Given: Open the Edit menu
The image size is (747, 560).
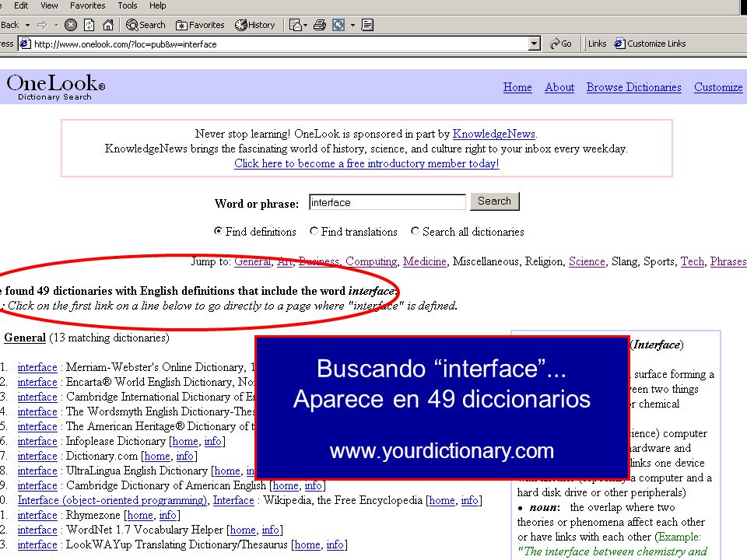Looking at the screenshot, I should 21,5.
